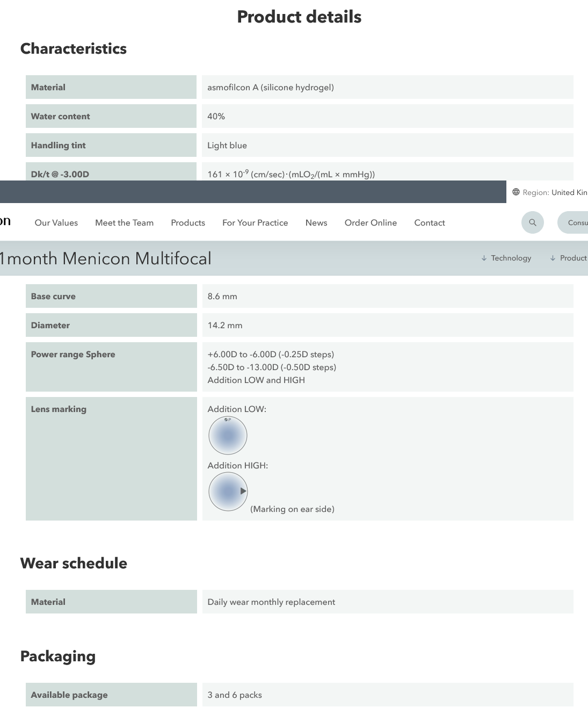The width and height of the screenshot is (588, 722).
Task: Click Daily wear monthly replacement value
Action: tap(271, 602)
